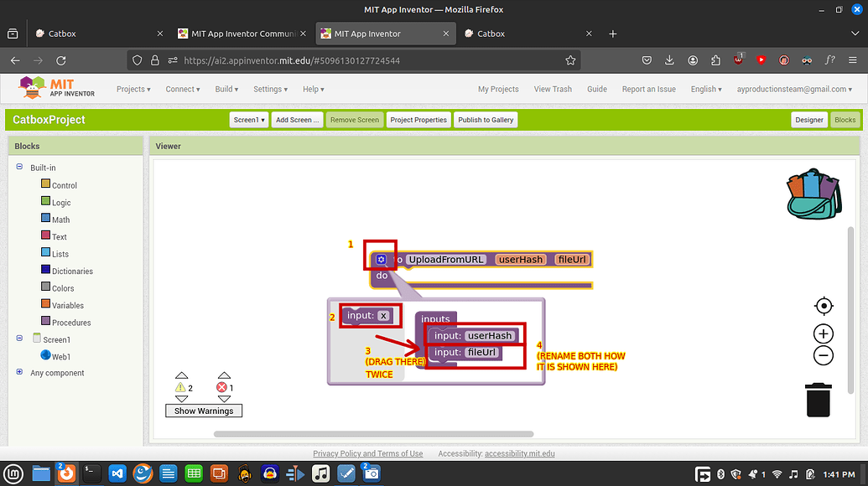Open Privacy Policy and Terms of Use

pyautogui.click(x=367, y=452)
